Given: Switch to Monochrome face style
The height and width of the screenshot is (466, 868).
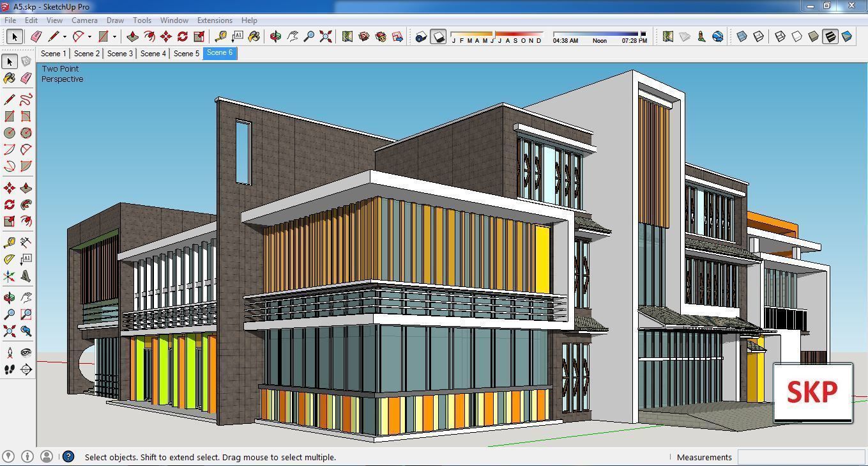Looking at the screenshot, I should (847, 36).
